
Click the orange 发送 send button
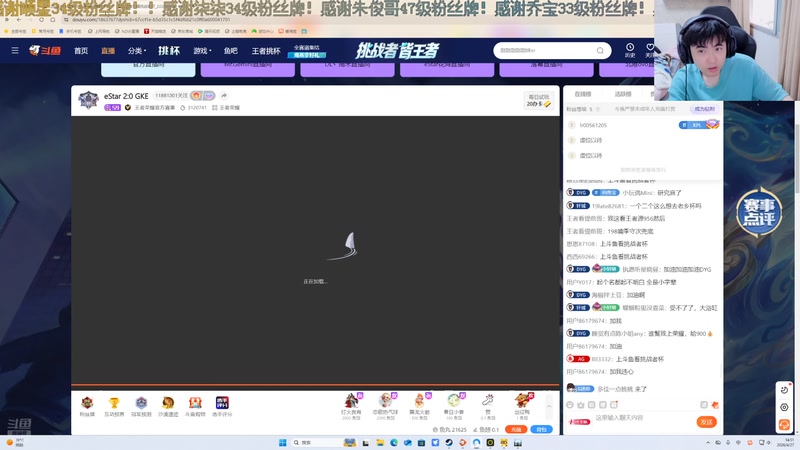click(707, 422)
